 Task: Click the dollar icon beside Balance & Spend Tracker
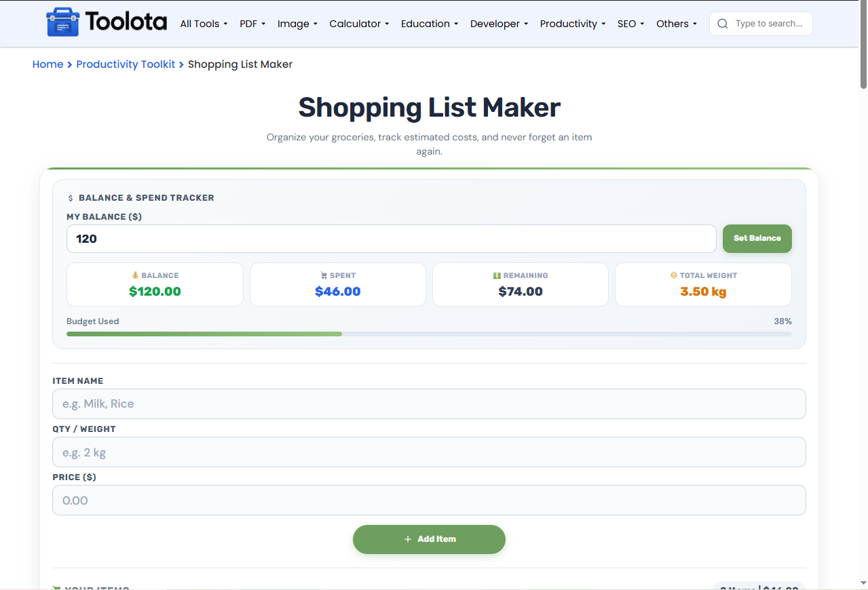[71, 198]
